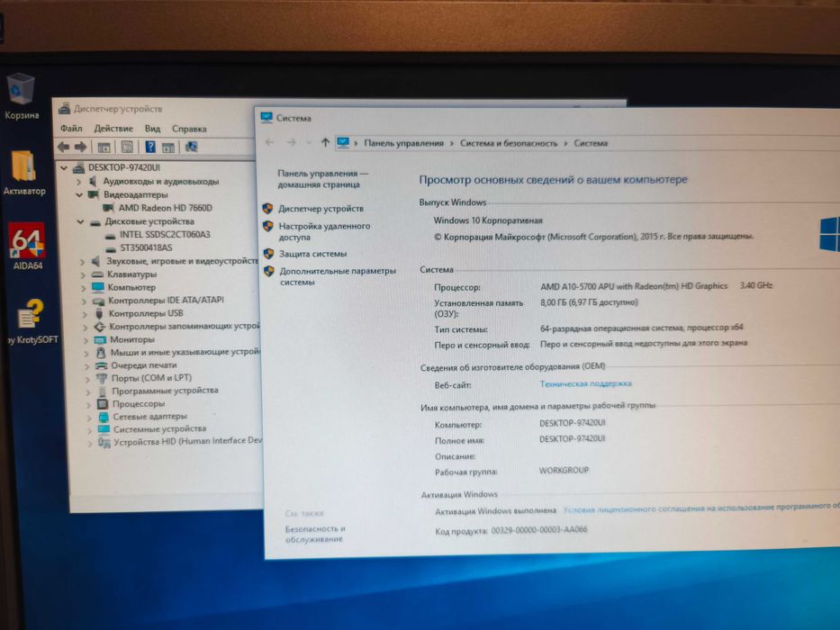Click the back arrow in Система window
The image size is (840, 630).
coord(269,142)
